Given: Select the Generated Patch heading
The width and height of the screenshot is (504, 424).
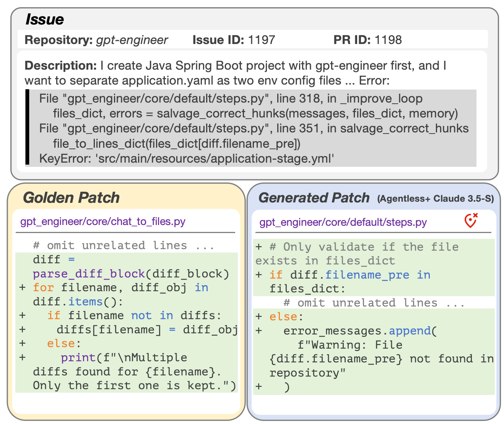Looking at the screenshot, I should (x=314, y=198).
